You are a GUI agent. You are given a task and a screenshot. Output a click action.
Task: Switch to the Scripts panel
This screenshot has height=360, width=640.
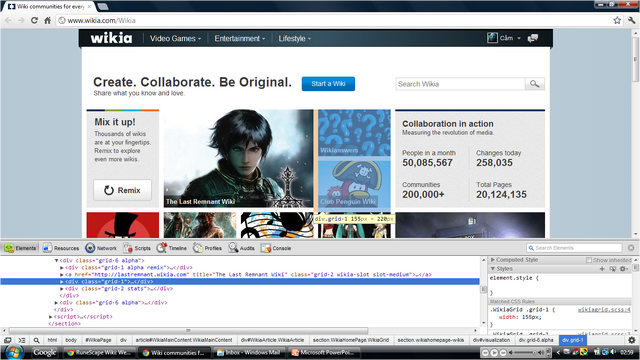[x=137, y=248]
